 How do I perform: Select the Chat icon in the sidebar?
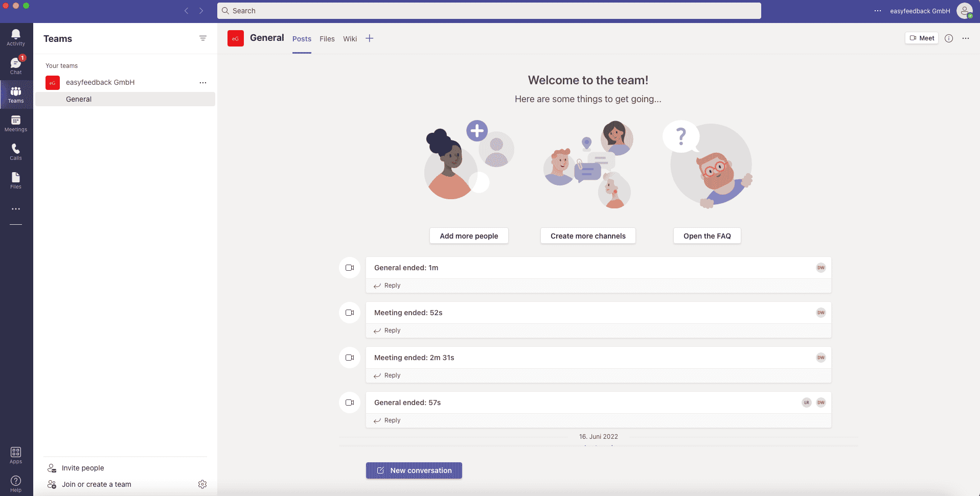coord(16,64)
